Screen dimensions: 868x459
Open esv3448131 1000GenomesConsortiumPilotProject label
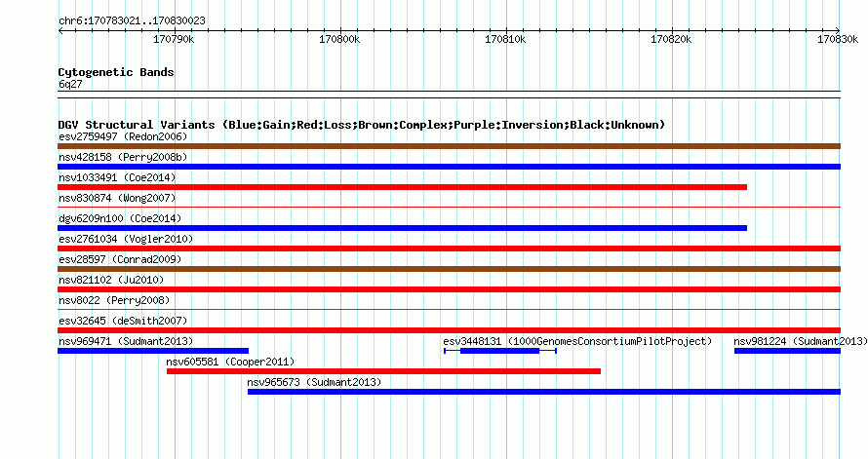point(577,341)
